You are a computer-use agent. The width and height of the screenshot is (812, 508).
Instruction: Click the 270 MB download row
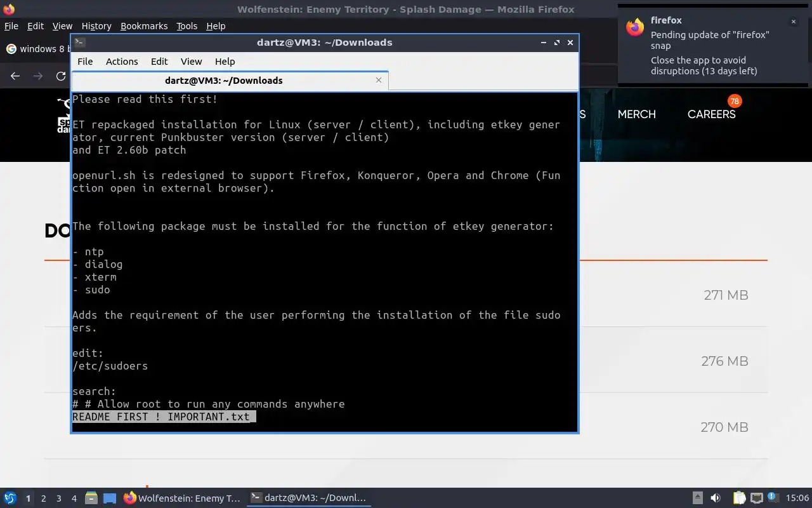click(x=406, y=427)
